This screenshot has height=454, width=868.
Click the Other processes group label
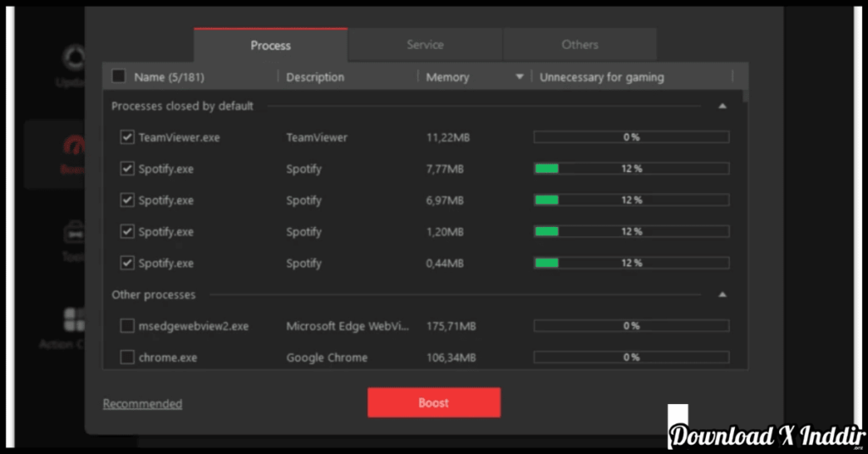(153, 295)
